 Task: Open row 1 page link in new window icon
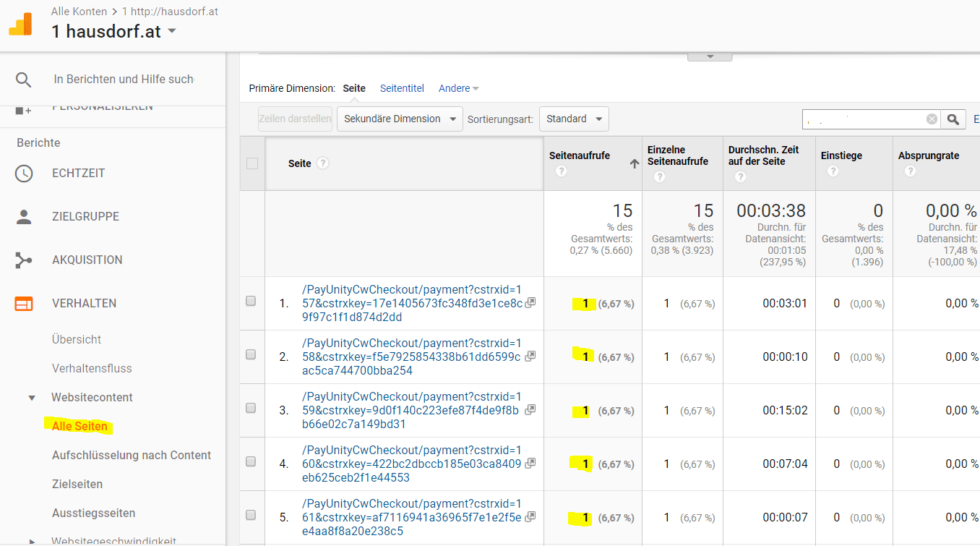click(x=530, y=303)
